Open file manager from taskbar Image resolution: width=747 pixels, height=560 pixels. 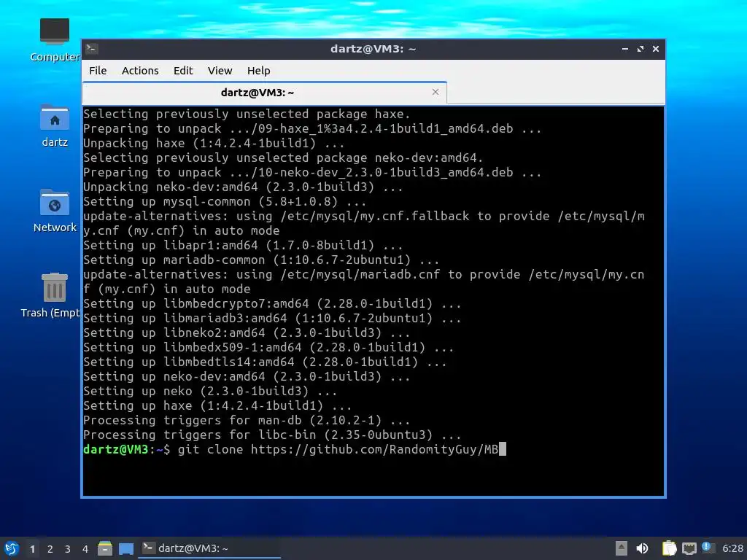(x=105, y=548)
